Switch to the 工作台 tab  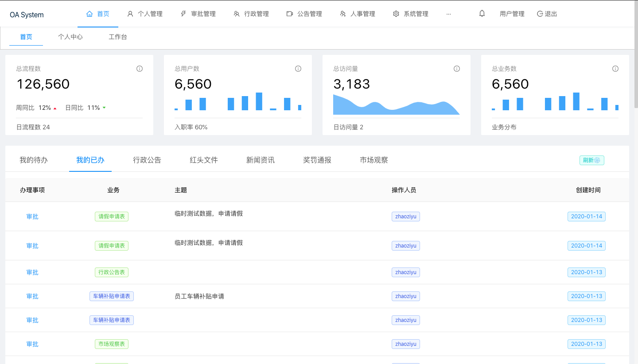pos(118,37)
